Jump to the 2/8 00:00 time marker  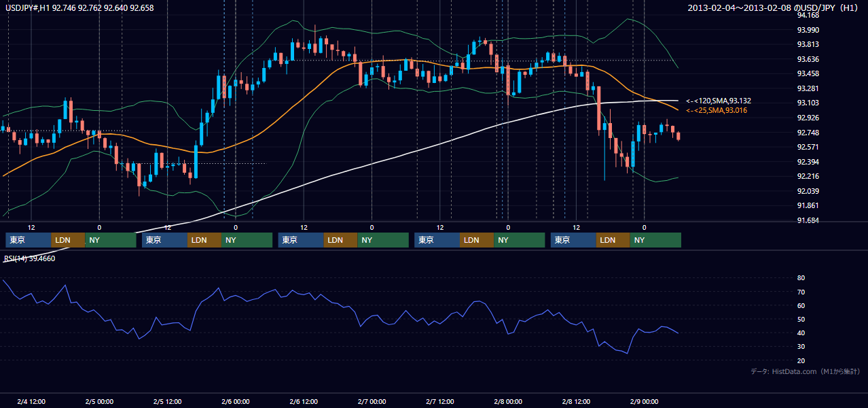tap(508, 402)
